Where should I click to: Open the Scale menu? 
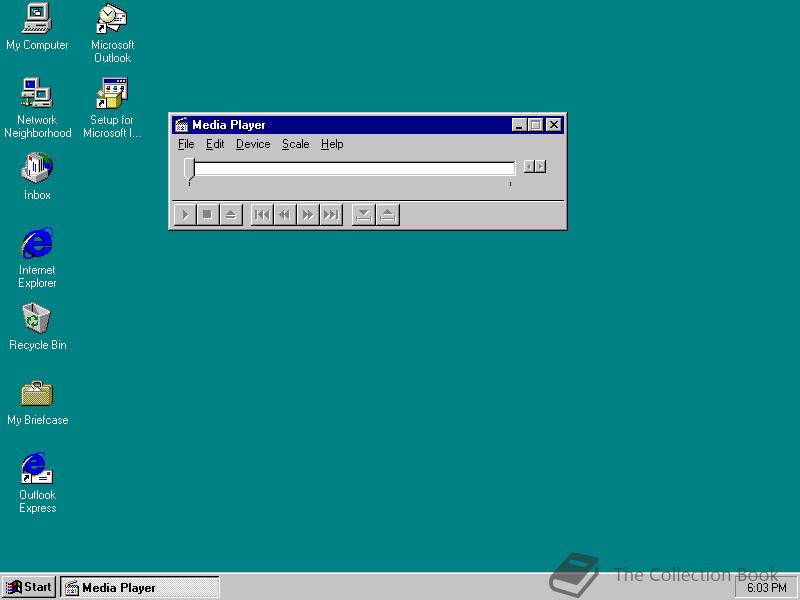coord(296,144)
